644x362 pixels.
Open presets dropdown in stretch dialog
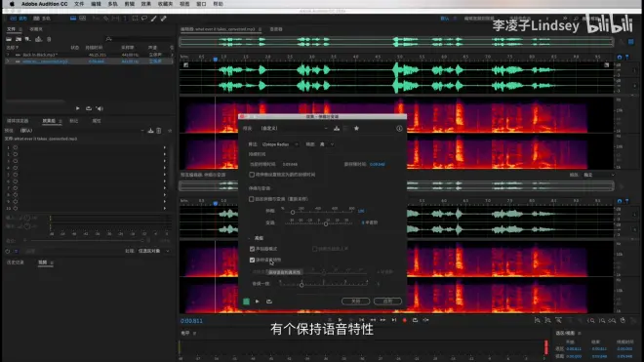tap(294, 128)
